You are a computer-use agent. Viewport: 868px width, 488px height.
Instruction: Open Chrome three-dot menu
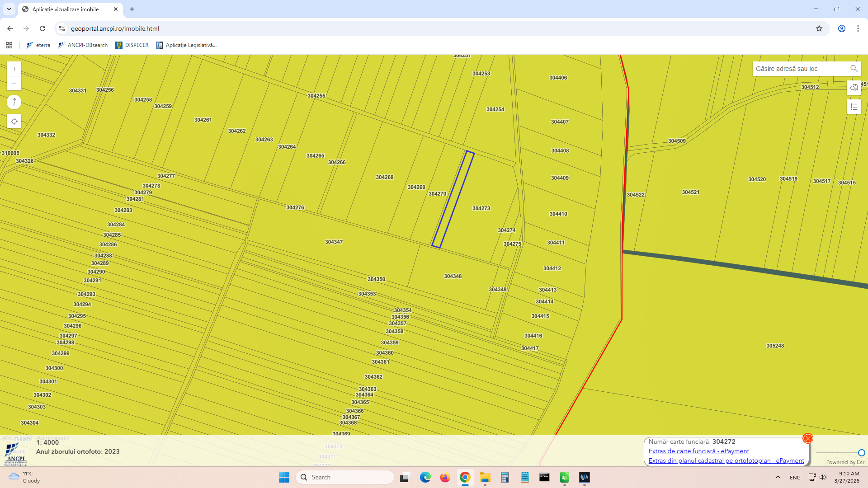(x=858, y=28)
